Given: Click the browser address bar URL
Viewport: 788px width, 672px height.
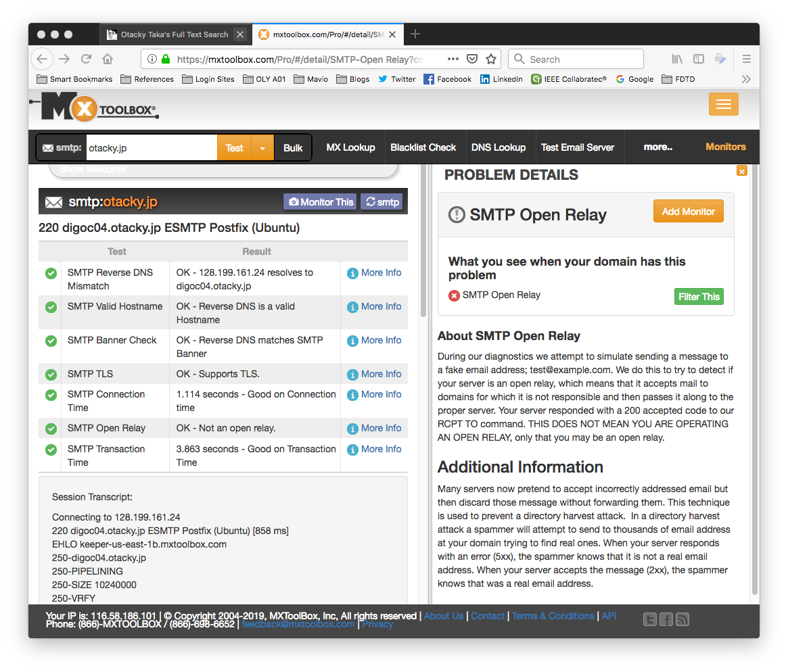Looking at the screenshot, I should pos(300,59).
